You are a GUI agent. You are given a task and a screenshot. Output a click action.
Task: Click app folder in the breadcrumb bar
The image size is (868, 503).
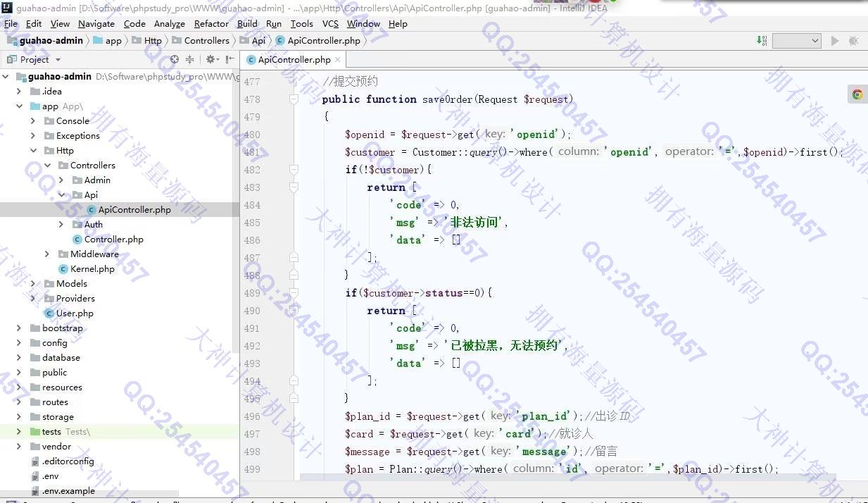(x=107, y=41)
